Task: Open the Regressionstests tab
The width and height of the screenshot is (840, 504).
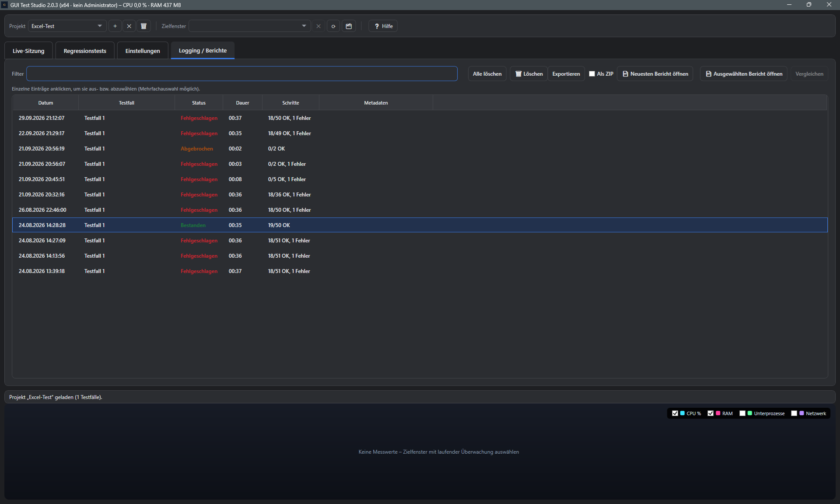Action: [85, 51]
